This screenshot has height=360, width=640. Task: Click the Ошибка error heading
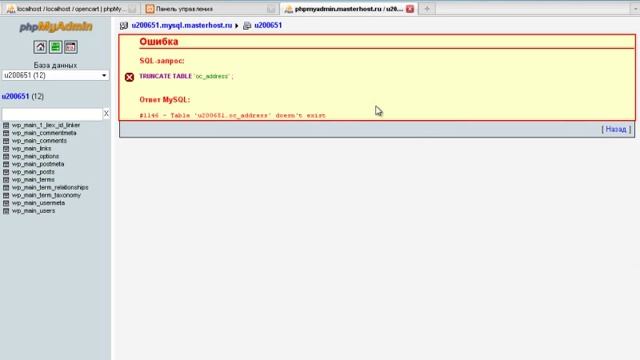(159, 42)
